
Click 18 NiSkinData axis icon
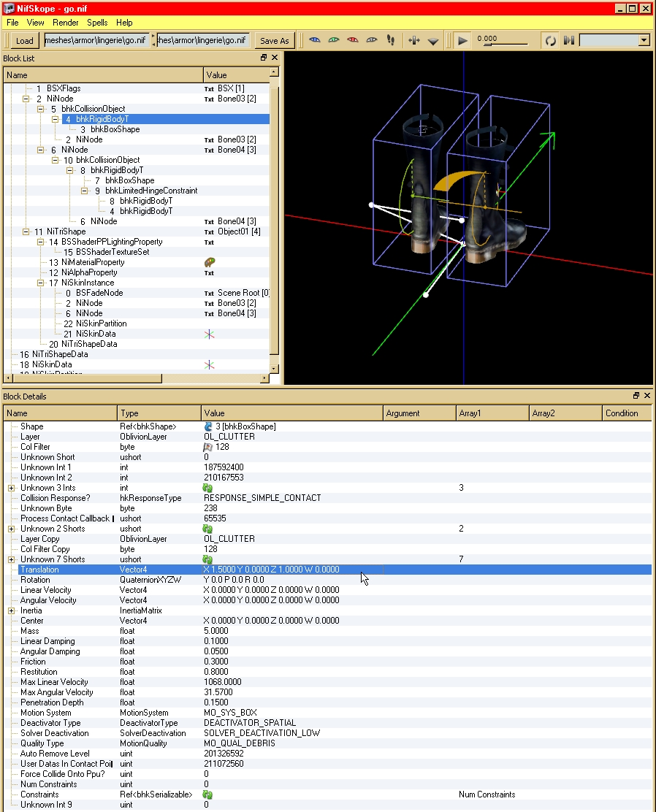coord(210,364)
